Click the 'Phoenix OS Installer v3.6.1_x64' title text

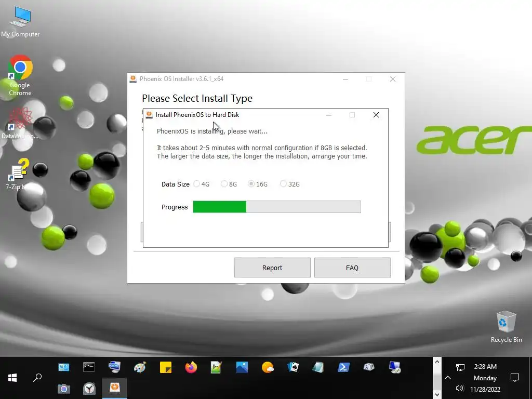(x=181, y=79)
